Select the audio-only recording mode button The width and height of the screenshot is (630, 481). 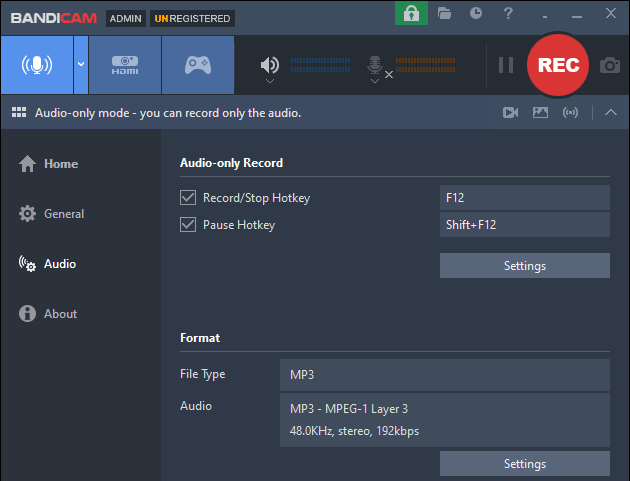37,65
